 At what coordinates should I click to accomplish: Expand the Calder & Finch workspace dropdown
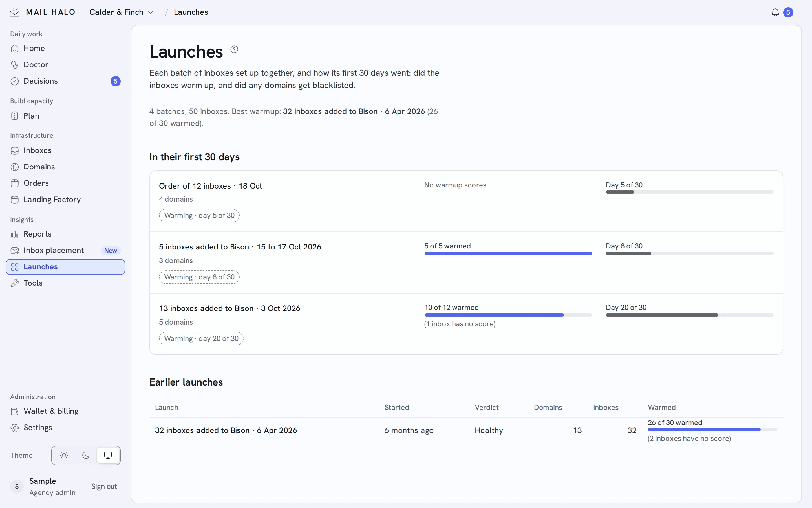coord(121,12)
